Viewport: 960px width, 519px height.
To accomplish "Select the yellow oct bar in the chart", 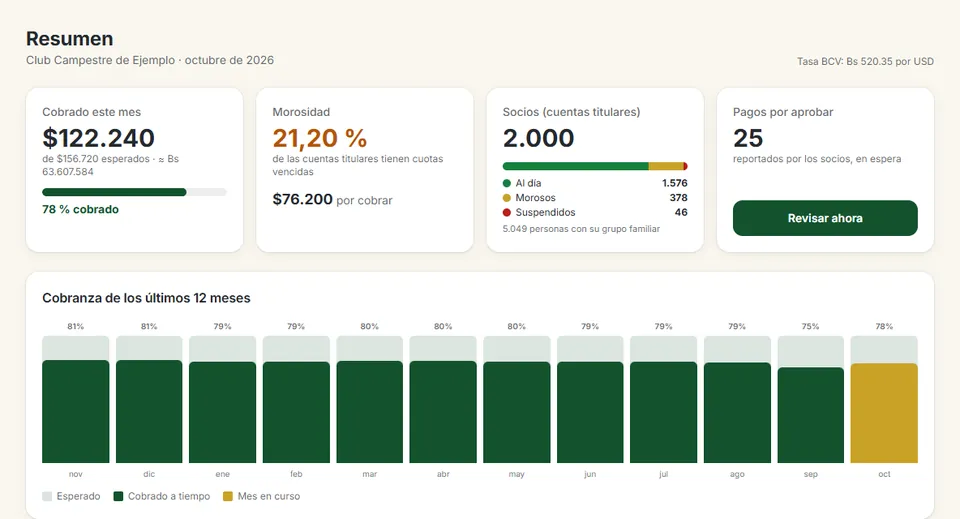I will point(884,413).
